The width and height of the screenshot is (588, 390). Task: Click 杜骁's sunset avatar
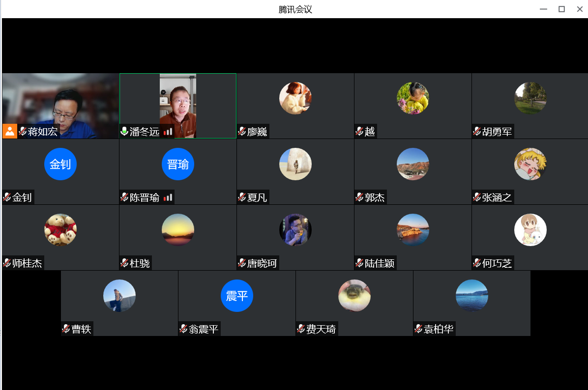click(x=178, y=230)
